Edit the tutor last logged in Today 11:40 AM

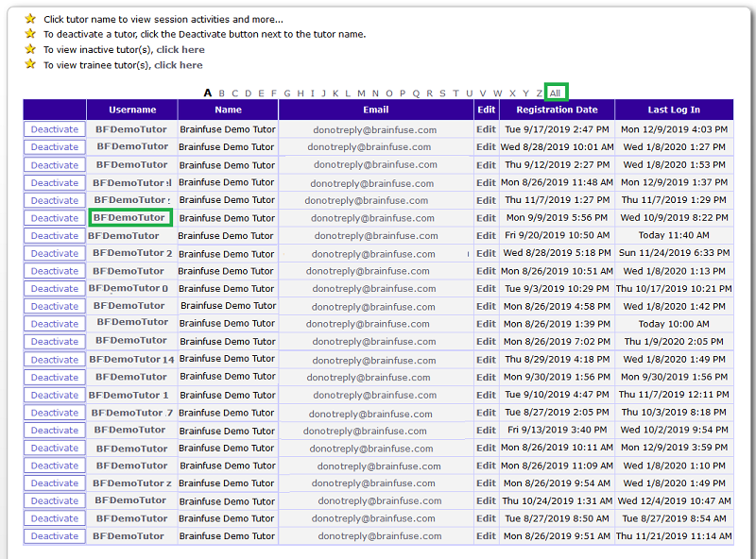[486, 236]
